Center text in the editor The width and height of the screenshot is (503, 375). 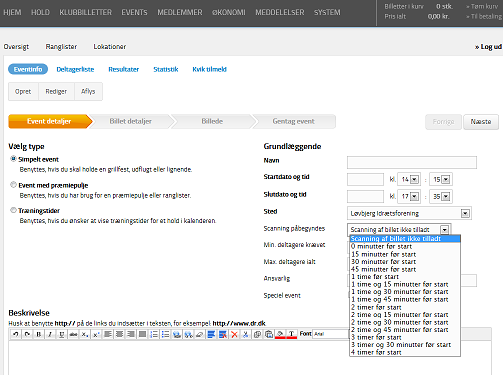pos(119,334)
